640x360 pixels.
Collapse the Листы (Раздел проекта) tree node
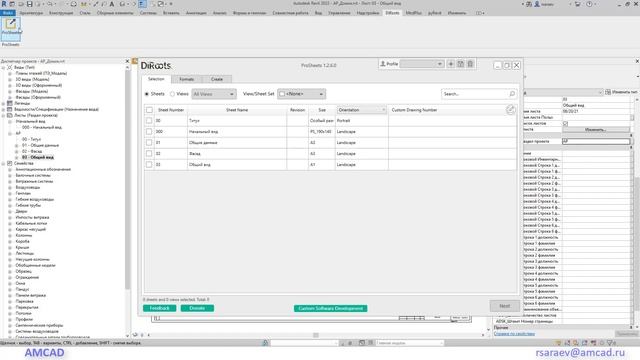coord(4,116)
